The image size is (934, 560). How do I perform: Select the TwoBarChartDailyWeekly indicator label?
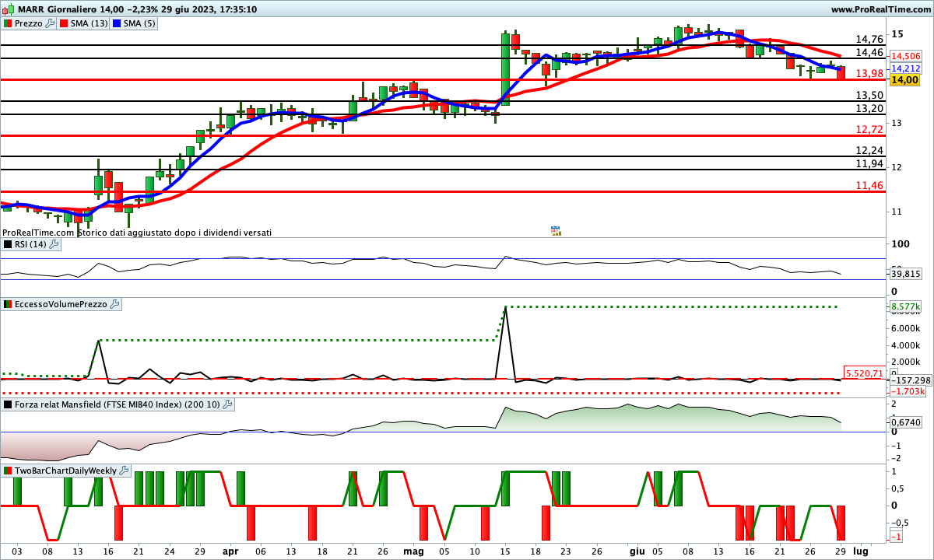(65, 471)
